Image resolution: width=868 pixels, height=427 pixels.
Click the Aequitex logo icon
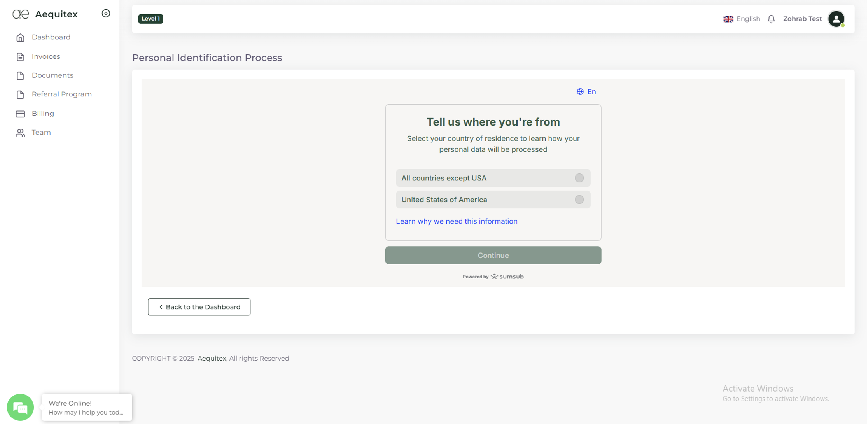pyautogui.click(x=21, y=14)
